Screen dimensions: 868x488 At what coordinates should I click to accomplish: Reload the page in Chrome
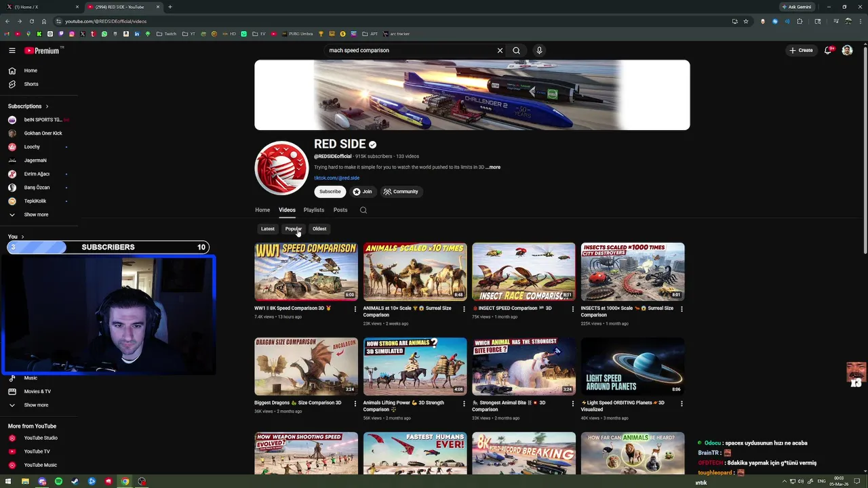(x=31, y=21)
